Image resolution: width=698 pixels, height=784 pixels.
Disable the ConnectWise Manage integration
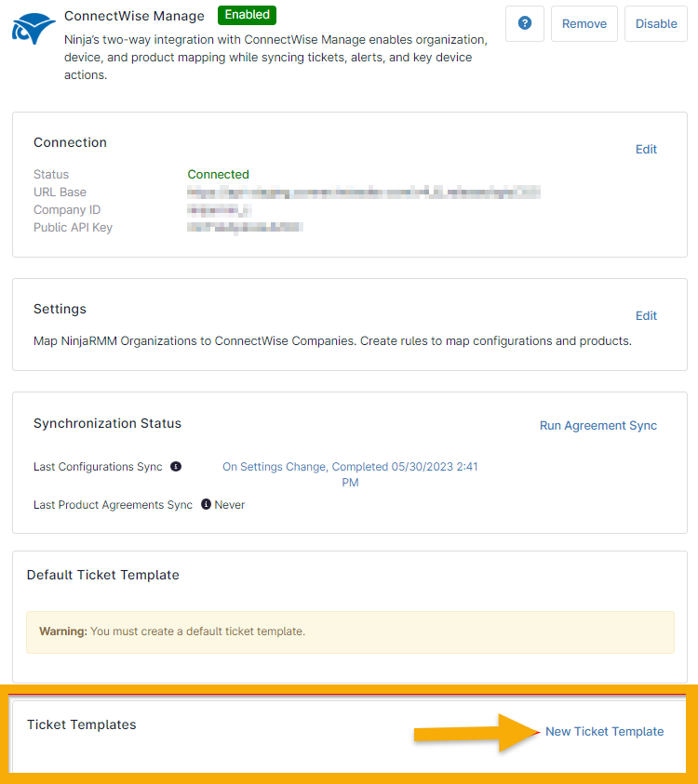(656, 23)
